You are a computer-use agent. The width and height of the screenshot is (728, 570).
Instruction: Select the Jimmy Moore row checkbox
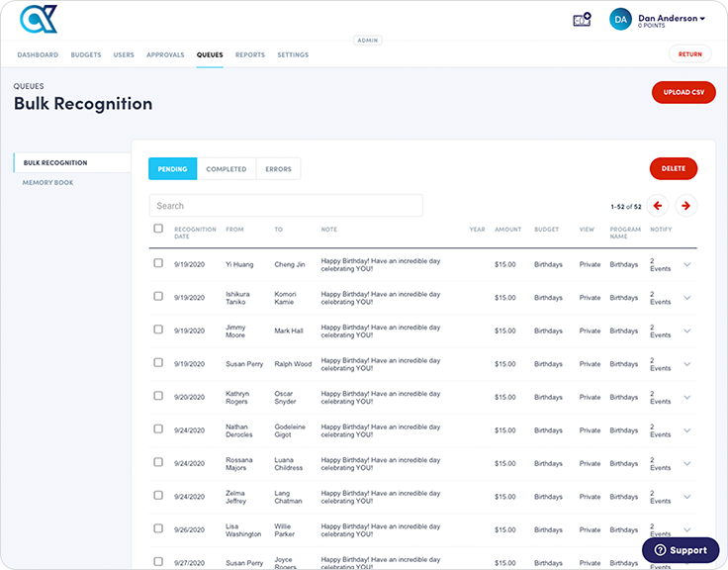coord(158,330)
